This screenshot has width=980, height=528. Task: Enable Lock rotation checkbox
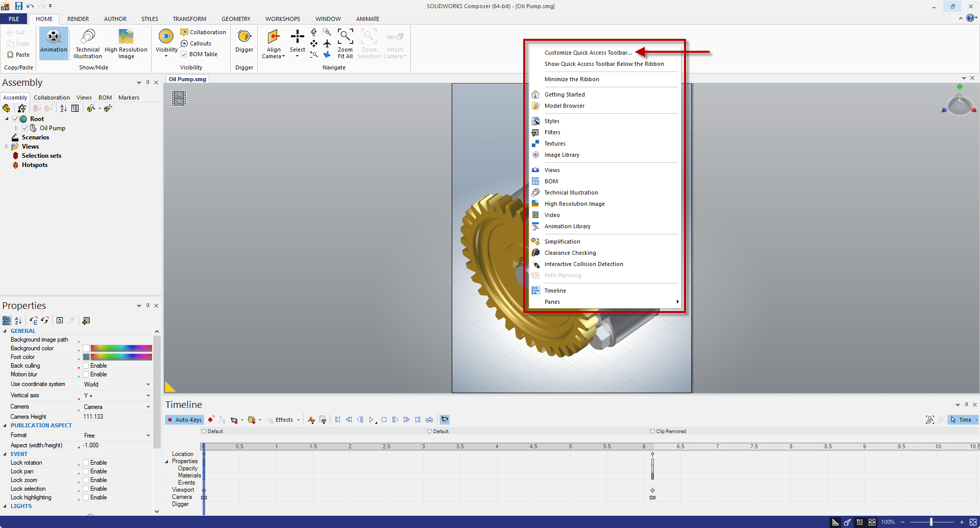click(x=86, y=463)
